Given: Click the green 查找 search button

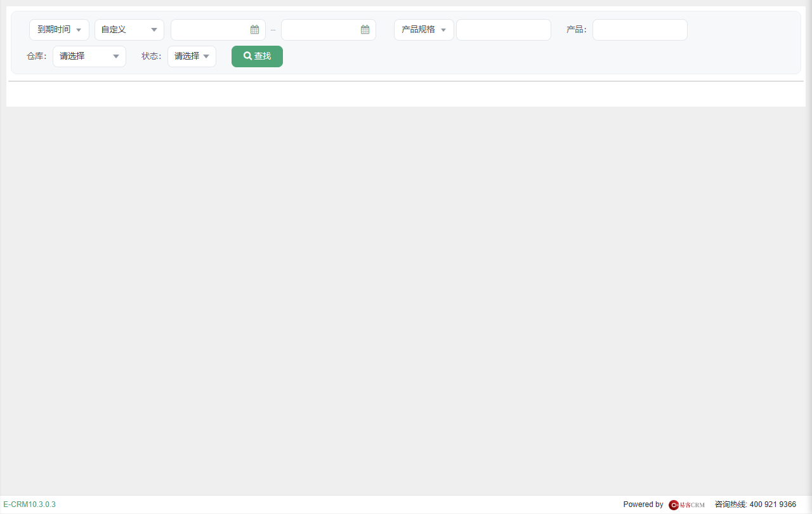Looking at the screenshot, I should point(257,56).
